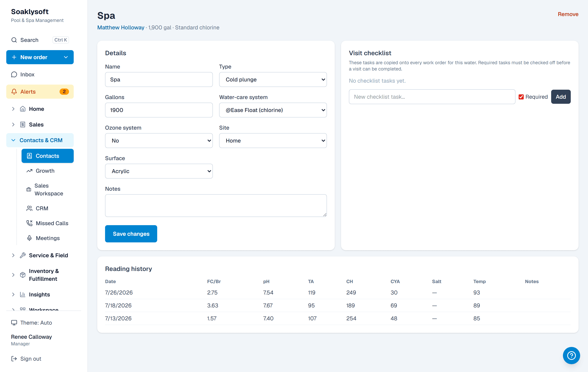This screenshot has height=372, width=588.
Task: Expand Inventory & Fulfillment chevron
Action: click(13, 275)
